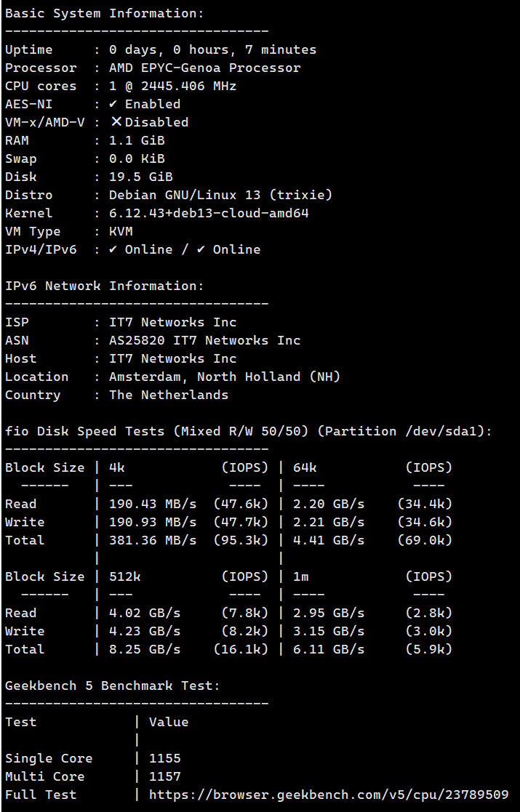Click the "IPv6 Network Information" heading

pos(105,286)
